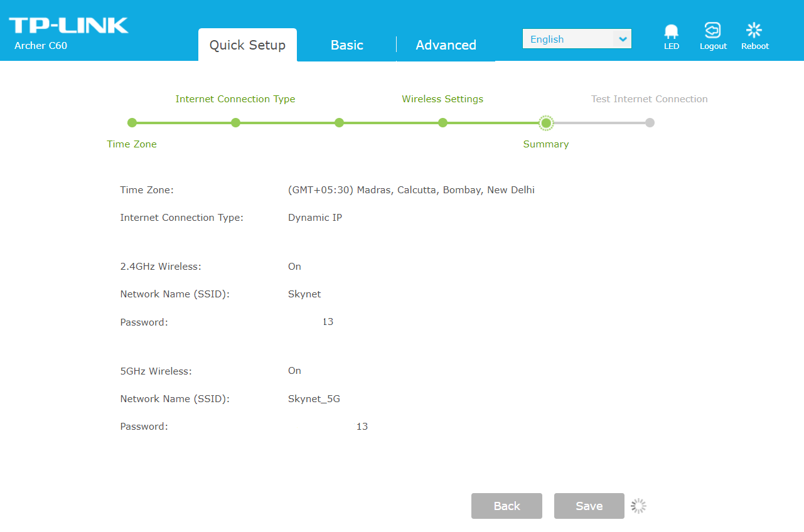804x532 pixels.
Task: Click the "2.4GHz Wireless:" label
Action: 161,267
